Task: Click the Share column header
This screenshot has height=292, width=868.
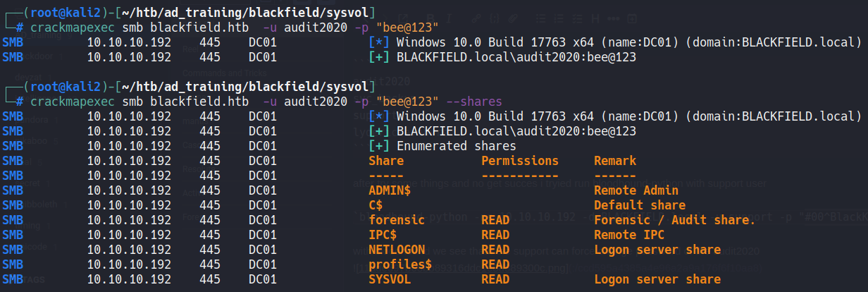Action: coord(386,161)
